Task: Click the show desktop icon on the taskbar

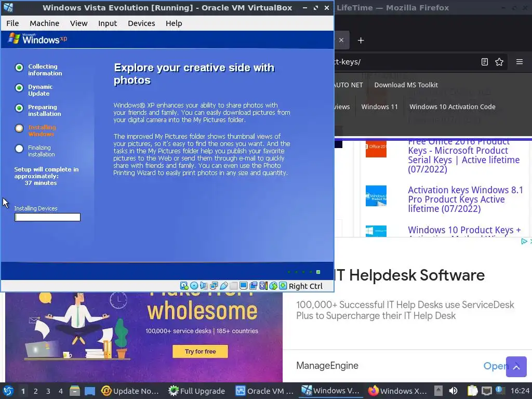Action: (90, 391)
